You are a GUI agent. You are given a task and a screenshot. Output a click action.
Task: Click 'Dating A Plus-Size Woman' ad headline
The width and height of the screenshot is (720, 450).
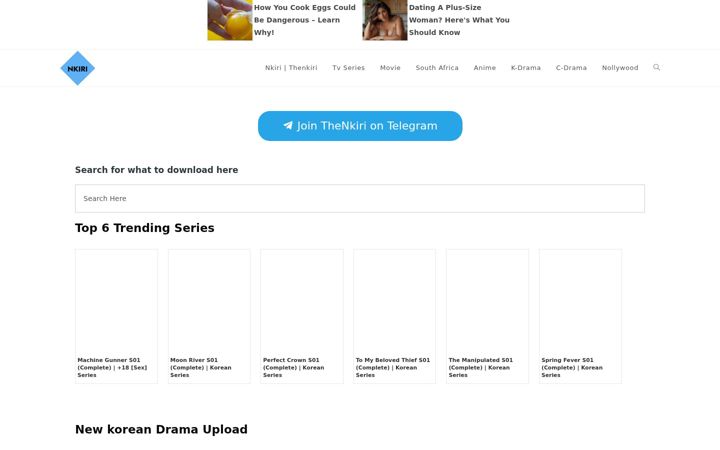pos(459,20)
